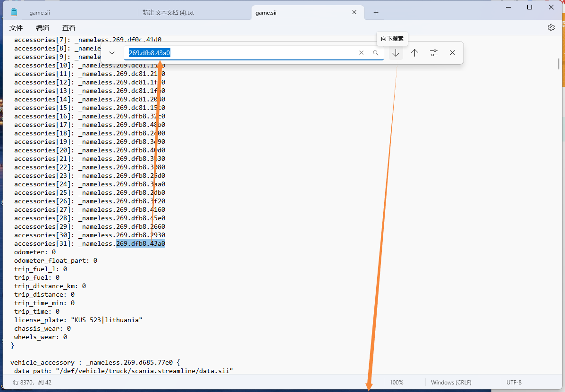The height and width of the screenshot is (392, 565).
Task: Click the accessories[7] line
Action: [88, 40]
